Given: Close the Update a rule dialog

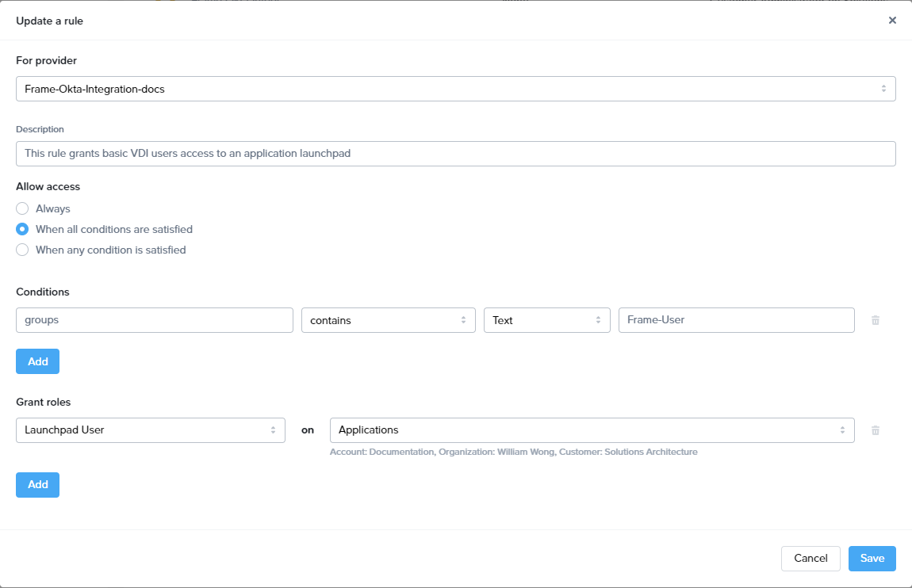Looking at the screenshot, I should coord(892,21).
